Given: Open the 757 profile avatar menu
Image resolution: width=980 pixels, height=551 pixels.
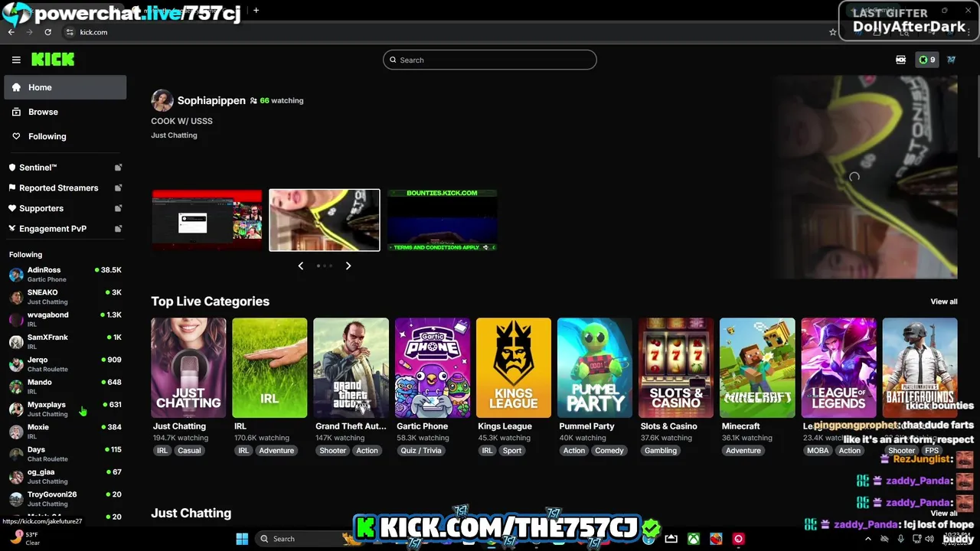Looking at the screenshot, I should click(x=951, y=60).
